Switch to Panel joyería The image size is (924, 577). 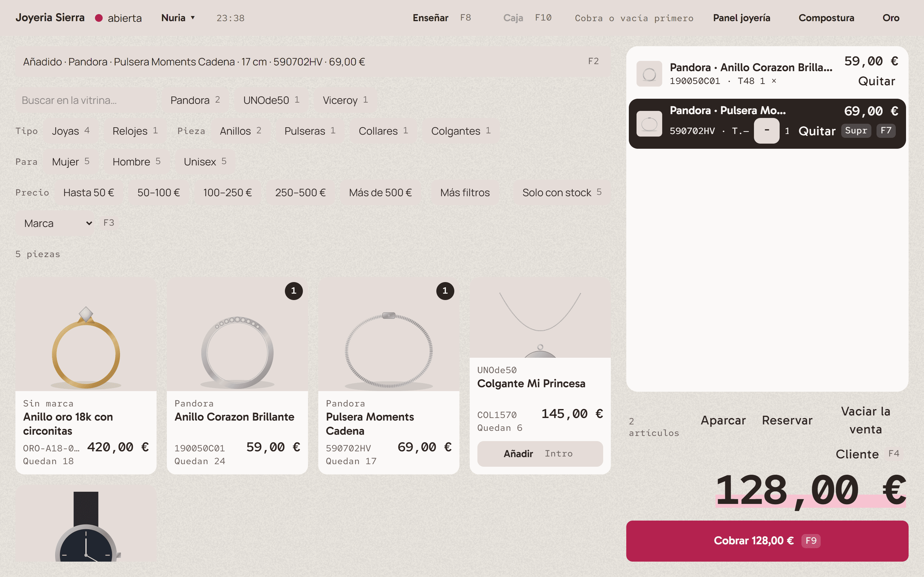[x=741, y=18]
